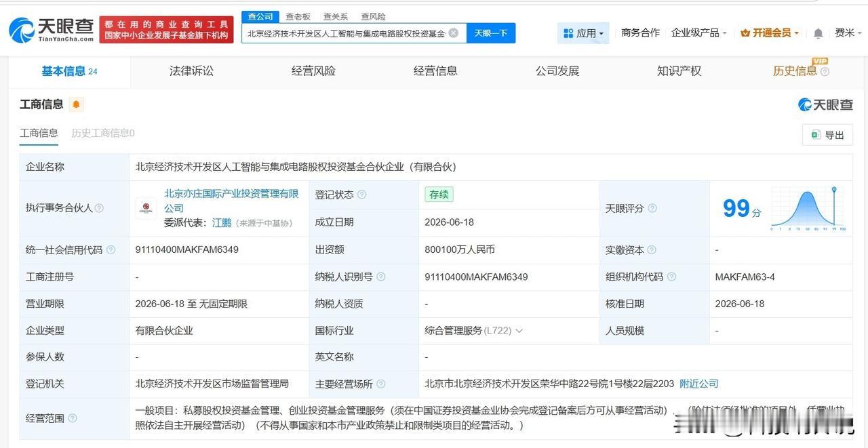Select the 查公司 search tab
The height and width of the screenshot is (448, 868).
coord(260,16)
